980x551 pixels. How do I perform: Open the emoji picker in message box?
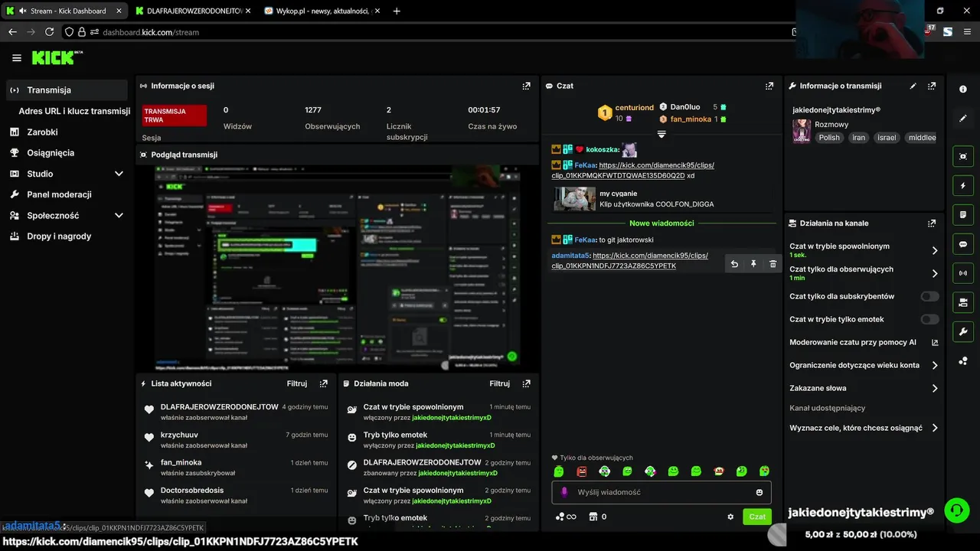click(759, 492)
